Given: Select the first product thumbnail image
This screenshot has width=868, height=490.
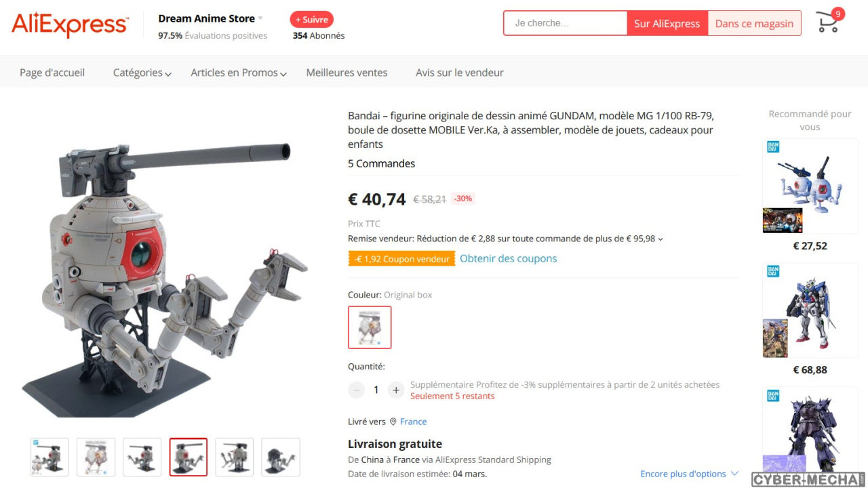Looking at the screenshot, I should 50,457.
